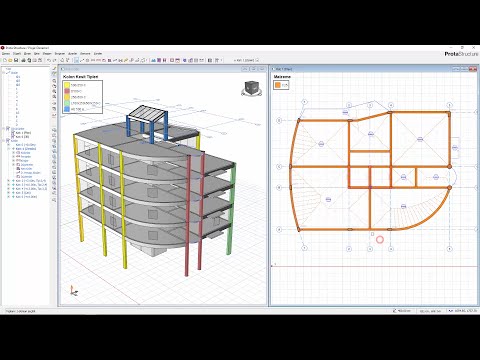
Task: Click the pencil icon atop the vertical toolbar
Action: pyautogui.click(x=54, y=68)
